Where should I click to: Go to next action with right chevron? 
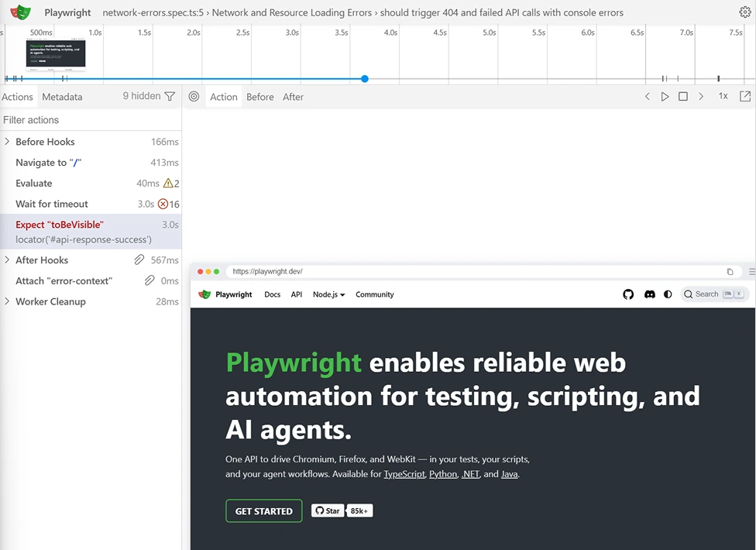pos(701,96)
